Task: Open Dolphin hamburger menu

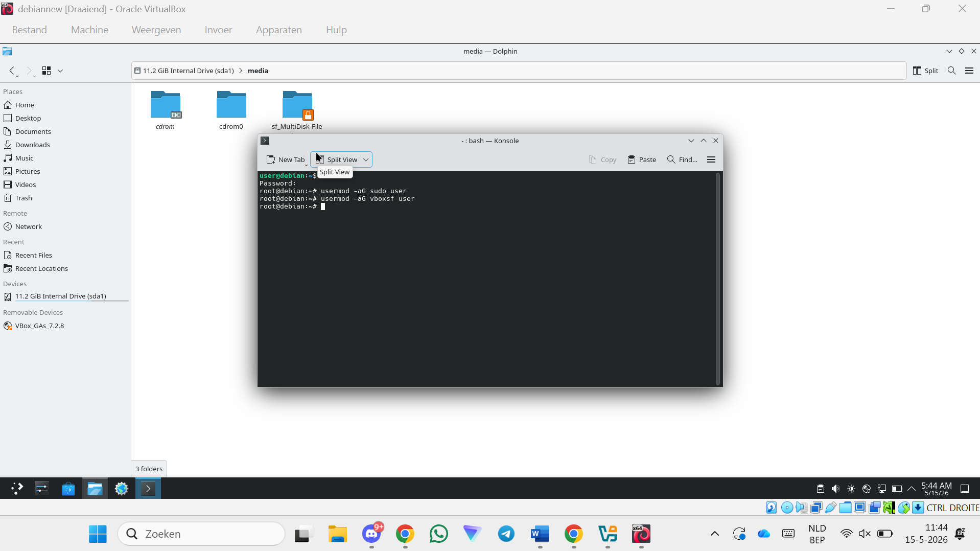Action: (x=969, y=71)
